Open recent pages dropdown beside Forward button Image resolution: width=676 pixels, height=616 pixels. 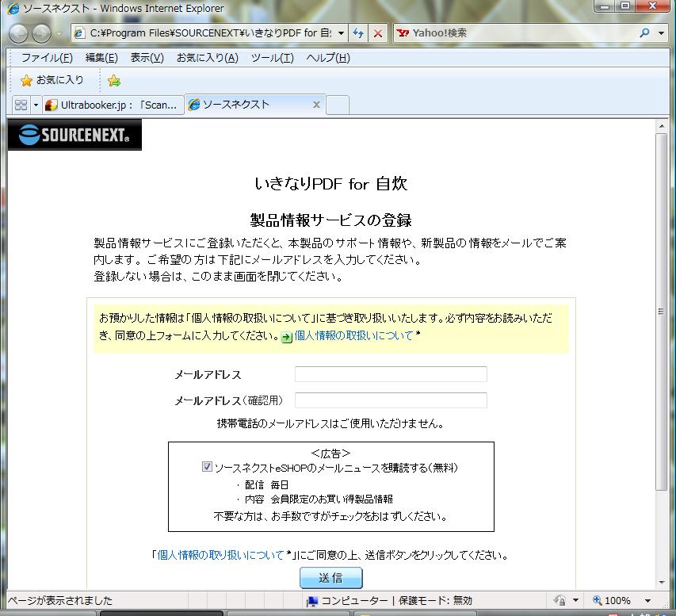(x=59, y=33)
